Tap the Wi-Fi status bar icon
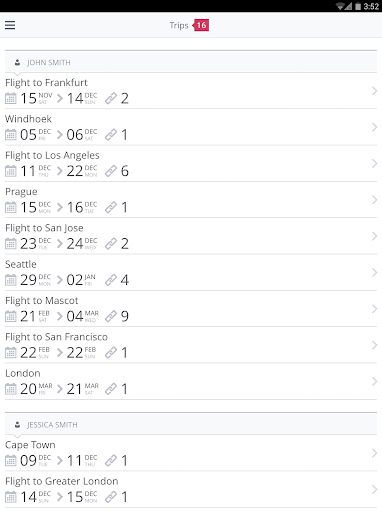The height and width of the screenshot is (512, 382). point(341,6)
